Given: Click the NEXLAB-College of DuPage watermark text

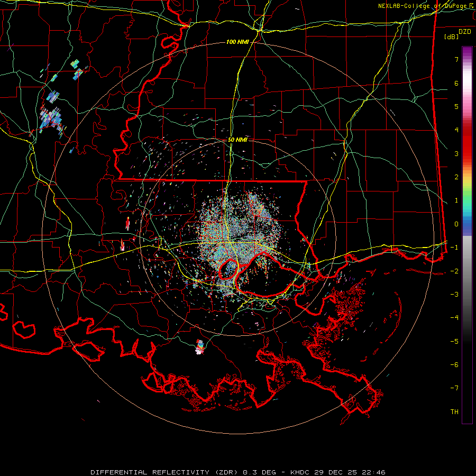Looking at the screenshot, I should click(x=425, y=6).
